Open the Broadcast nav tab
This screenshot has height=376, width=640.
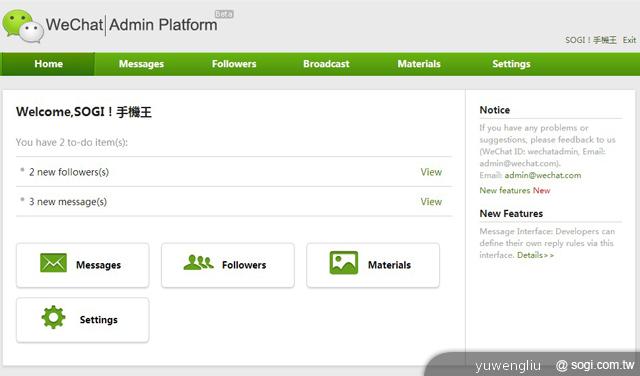click(326, 64)
